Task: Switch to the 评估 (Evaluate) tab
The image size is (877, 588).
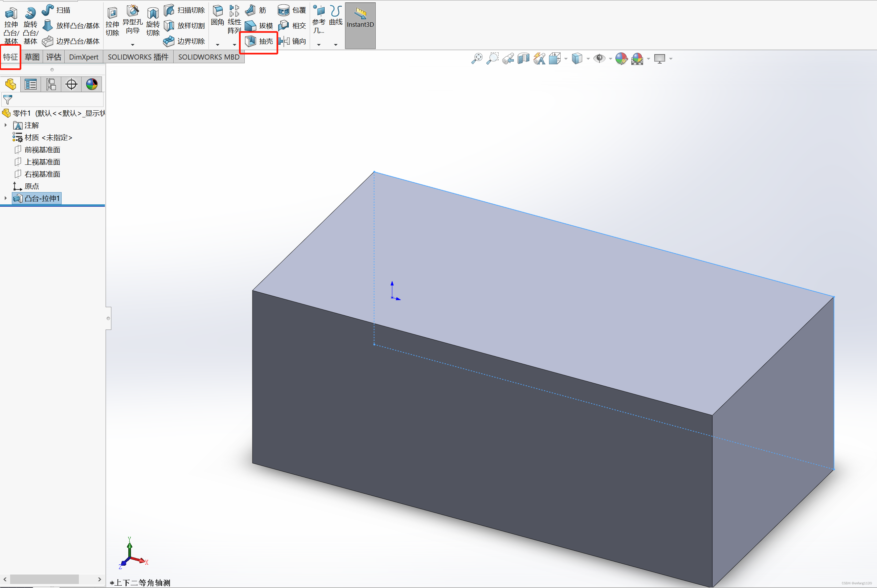Action: tap(53, 57)
